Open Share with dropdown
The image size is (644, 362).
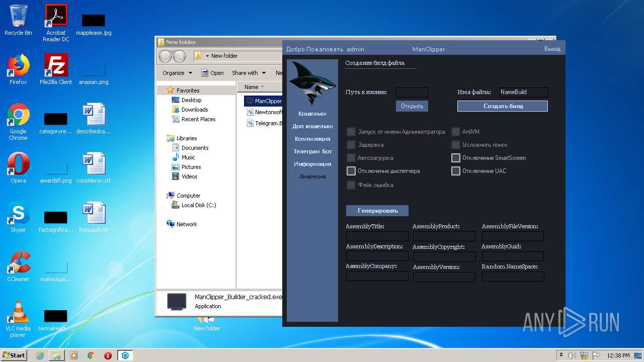[x=249, y=73]
